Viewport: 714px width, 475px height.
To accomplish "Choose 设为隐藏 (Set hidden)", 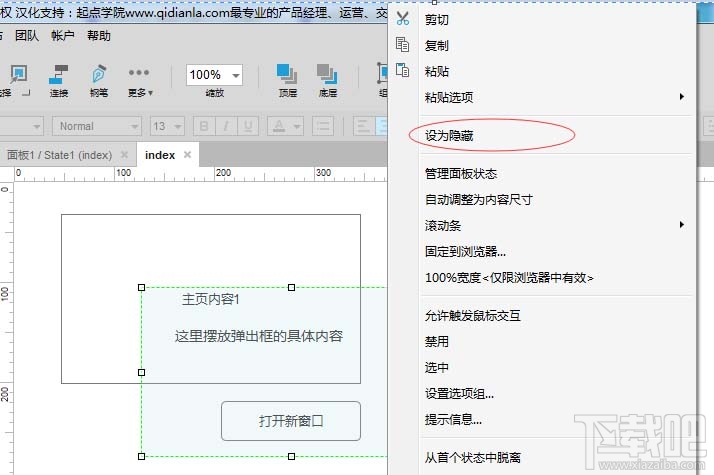I will coord(449,135).
